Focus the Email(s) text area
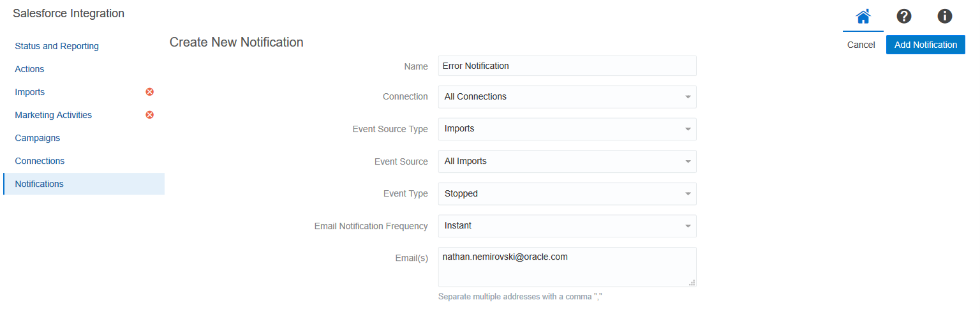980x328 pixels. coord(567,267)
